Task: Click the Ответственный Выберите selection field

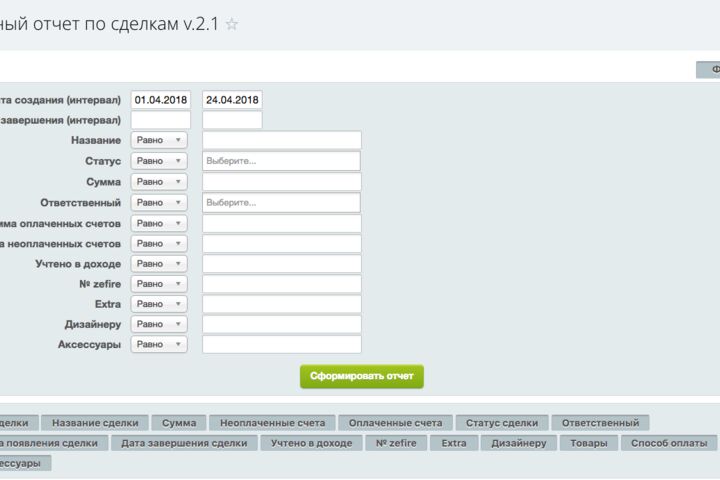Action: [x=281, y=203]
